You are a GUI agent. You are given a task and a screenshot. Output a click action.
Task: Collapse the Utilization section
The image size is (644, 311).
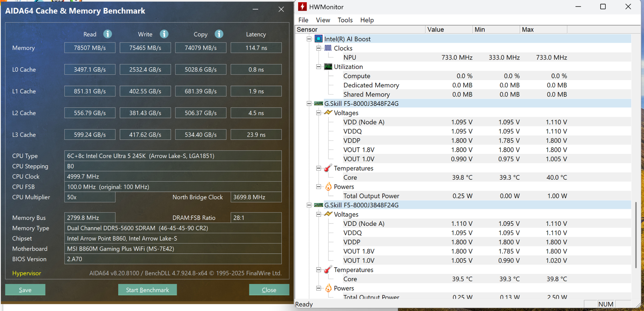pyautogui.click(x=318, y=67)
